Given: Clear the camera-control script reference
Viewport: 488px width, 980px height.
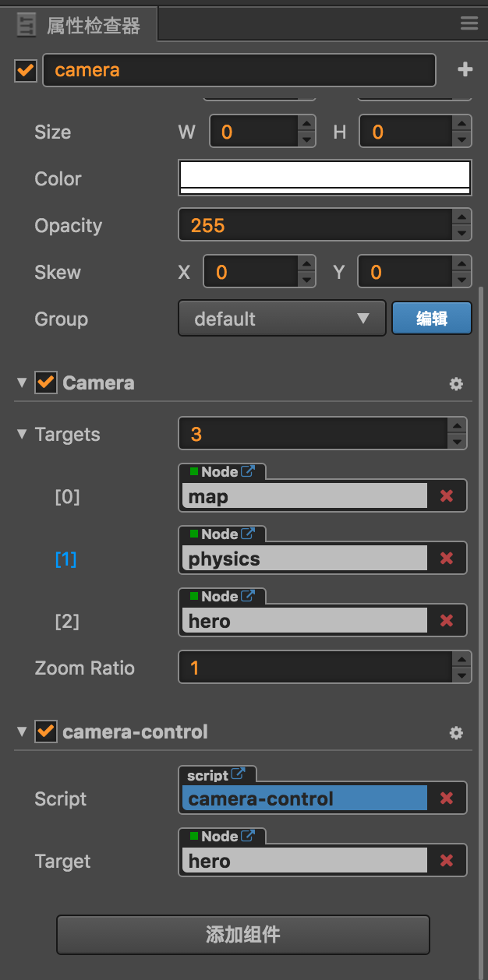Looking at the screenshot, I should coord(447,798).
